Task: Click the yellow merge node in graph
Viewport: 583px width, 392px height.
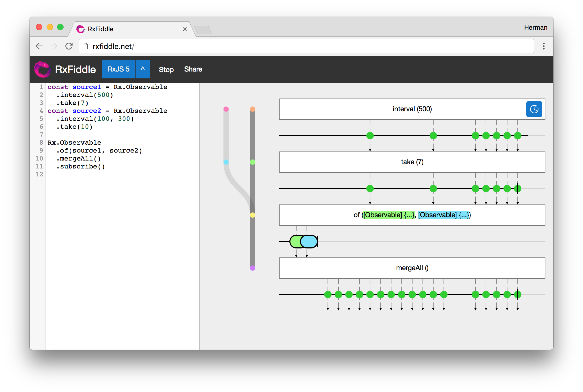Action: [x=253, y=215]
